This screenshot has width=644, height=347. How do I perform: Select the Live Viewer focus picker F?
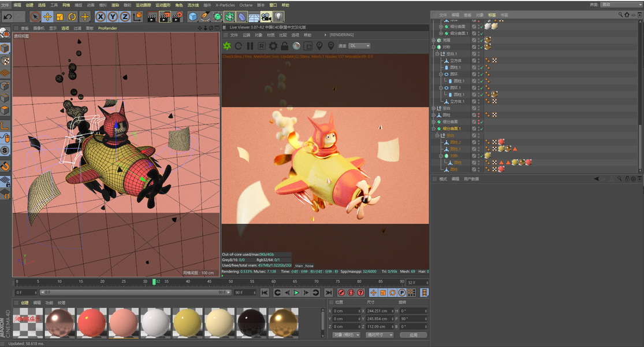point(319,46)
